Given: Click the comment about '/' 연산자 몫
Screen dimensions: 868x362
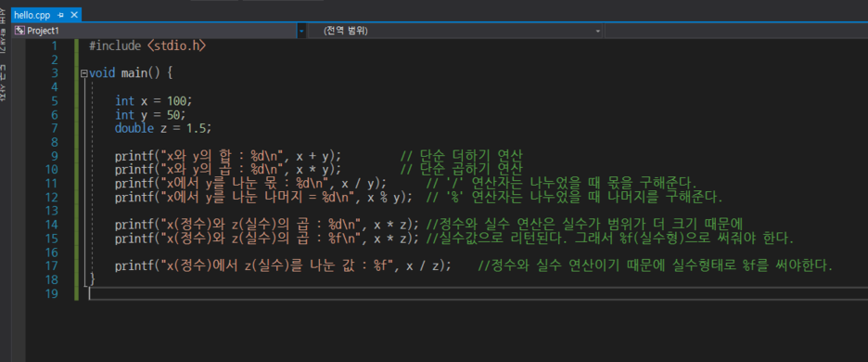Looking at the screenshot, I should (x=561, y=183).
